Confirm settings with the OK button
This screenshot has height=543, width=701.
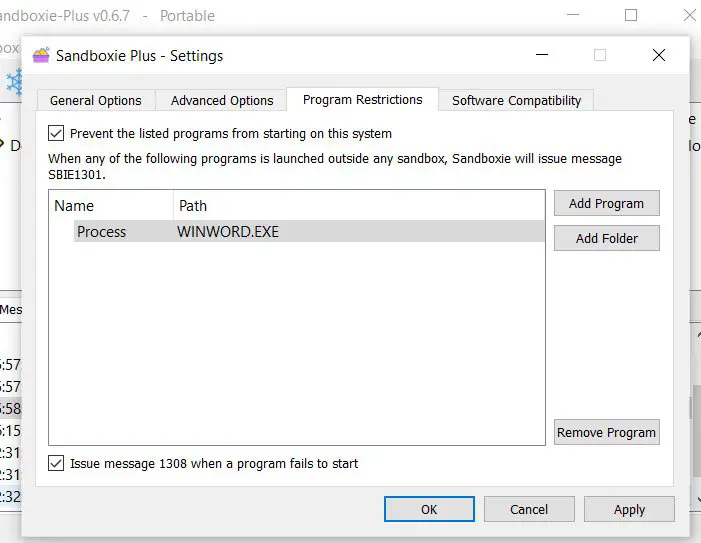tap(429, 509)
